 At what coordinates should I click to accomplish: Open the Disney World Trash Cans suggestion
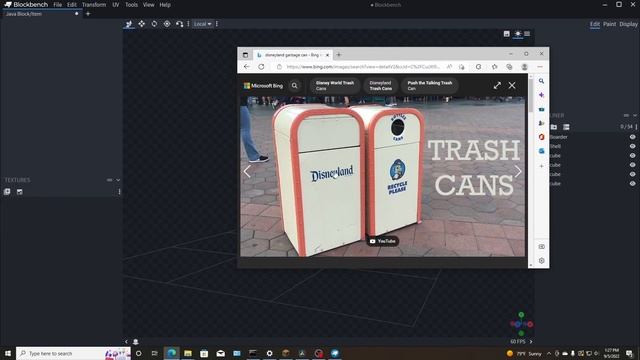pos(335,86)
